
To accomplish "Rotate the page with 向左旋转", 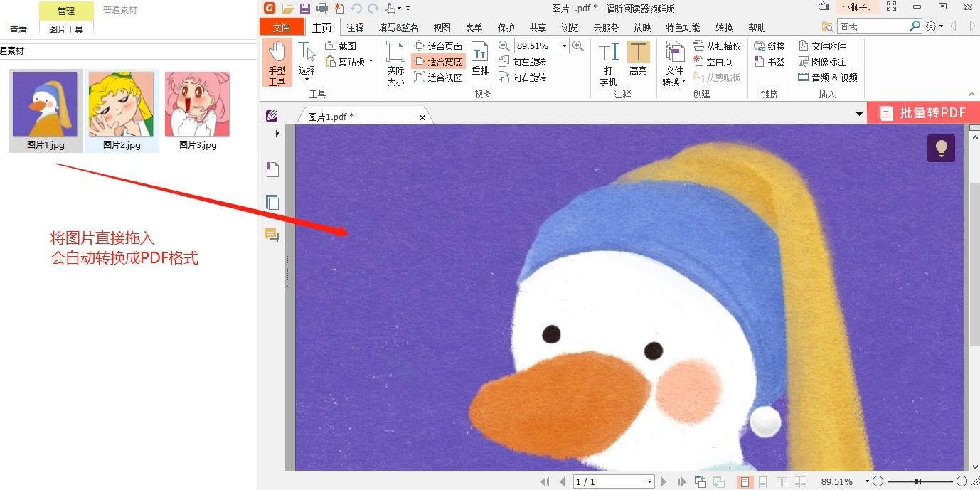I will coord(521,62).
